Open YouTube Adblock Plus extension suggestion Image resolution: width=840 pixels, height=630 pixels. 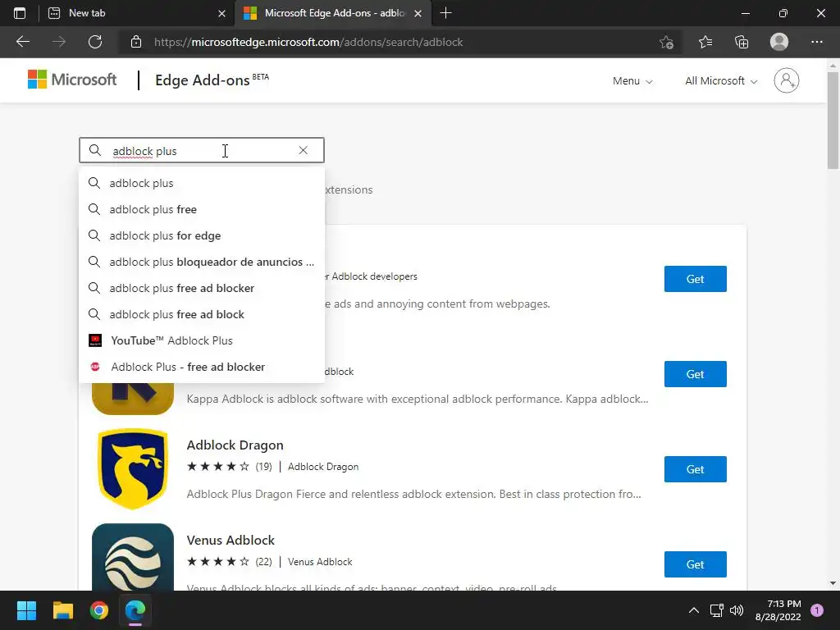202,340
